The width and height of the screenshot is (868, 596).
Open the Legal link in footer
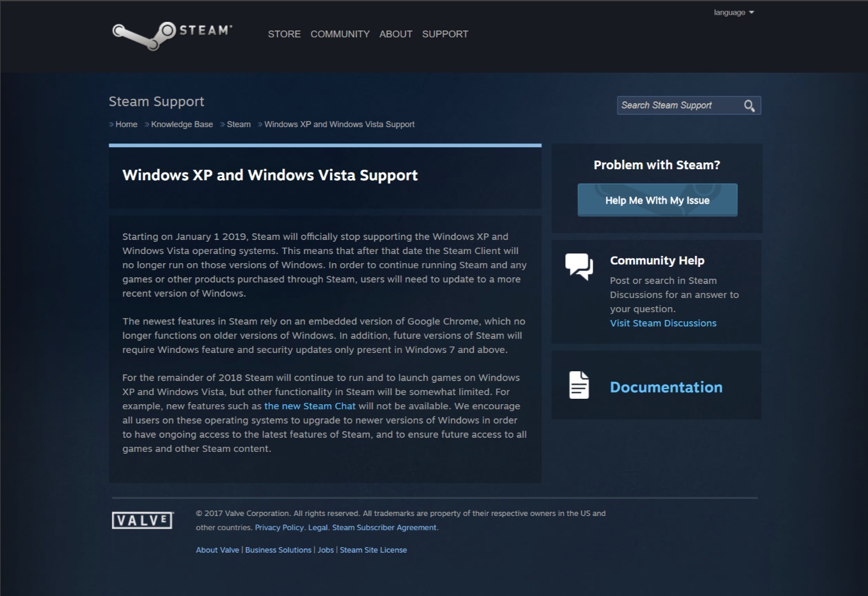click(318, 528)
